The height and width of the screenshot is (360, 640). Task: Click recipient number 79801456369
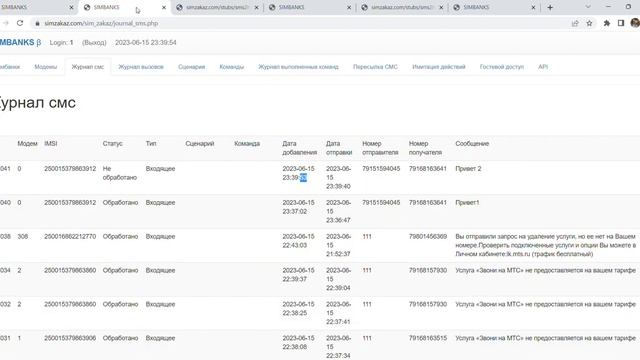point(428,236)
